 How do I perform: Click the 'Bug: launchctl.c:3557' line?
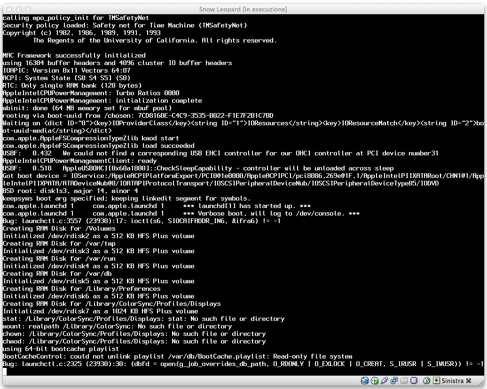click(142, 221)
